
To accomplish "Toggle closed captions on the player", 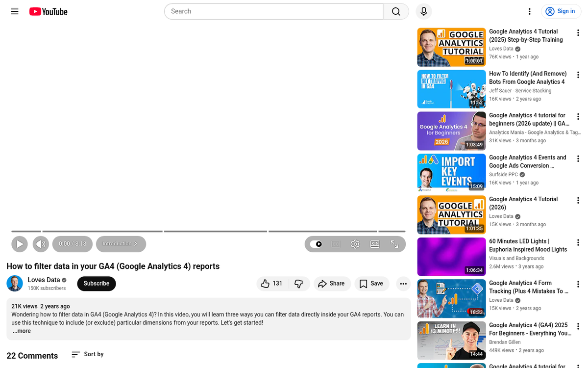I will pyautogui.click(x=336, y=244).
